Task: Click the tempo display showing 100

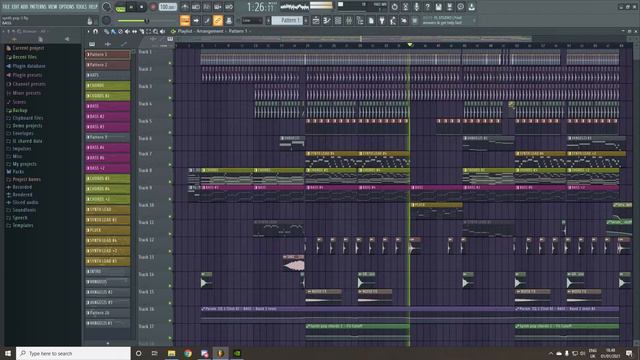Action: click(x=167, y=7)
